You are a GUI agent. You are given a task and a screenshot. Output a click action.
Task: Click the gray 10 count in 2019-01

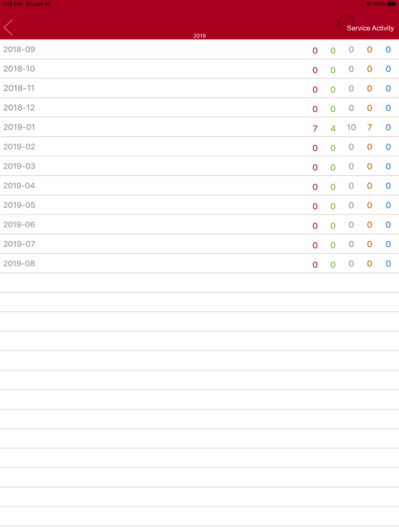pyautogui.click(x=351, y=127)
